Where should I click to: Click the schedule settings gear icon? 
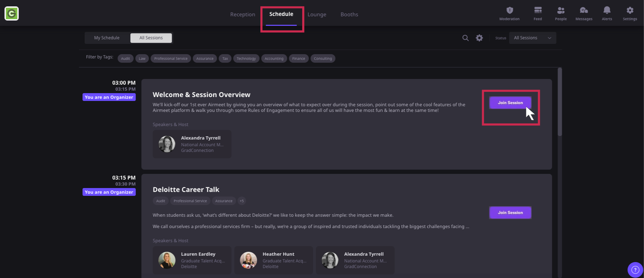479,38
